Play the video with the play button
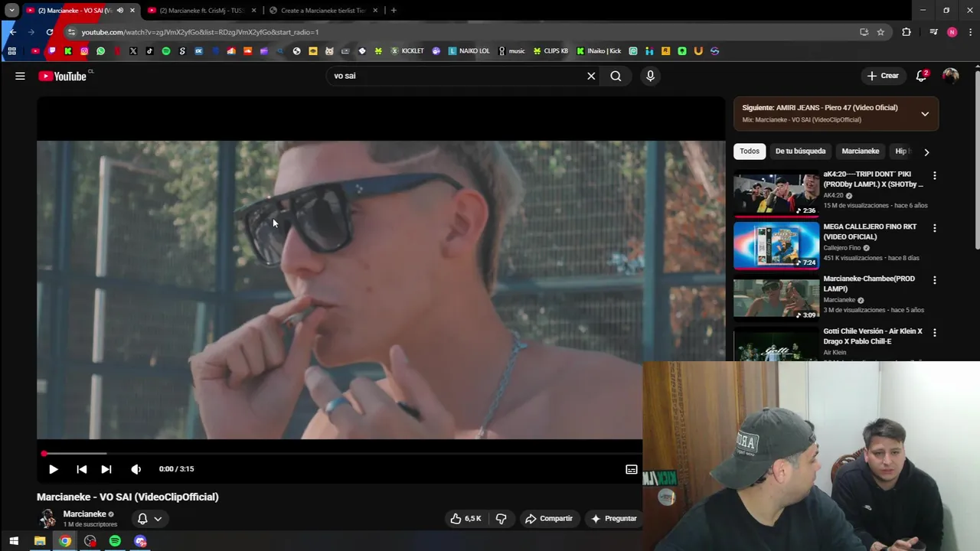Viewport: 980px width, 551px height. [53, 469]
